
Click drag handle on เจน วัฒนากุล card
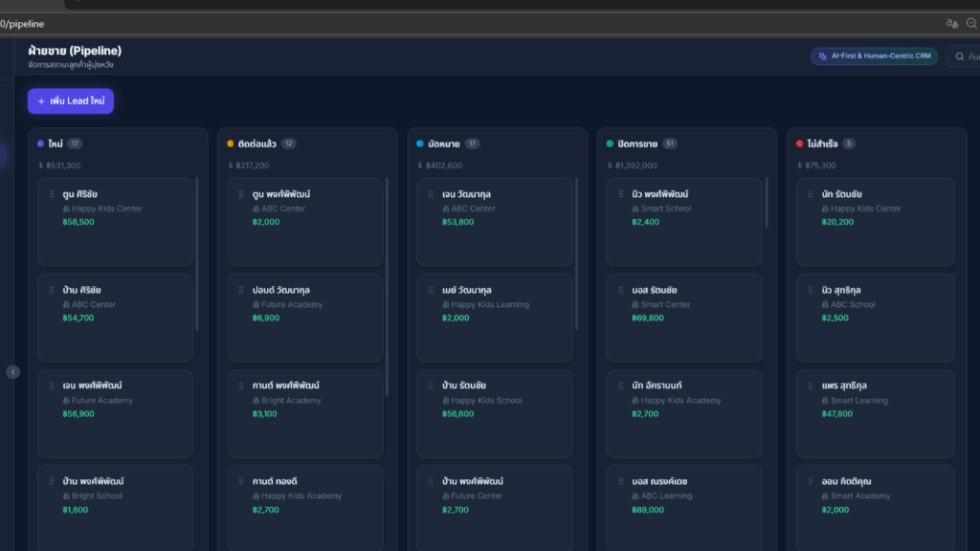pyautogui.click(x=432, y=194)
